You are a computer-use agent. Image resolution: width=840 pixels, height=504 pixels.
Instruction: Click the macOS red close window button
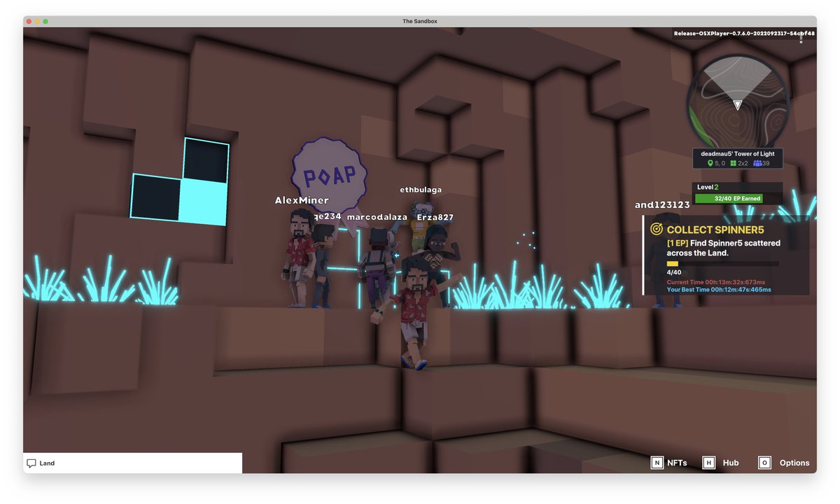click(29, 22)
